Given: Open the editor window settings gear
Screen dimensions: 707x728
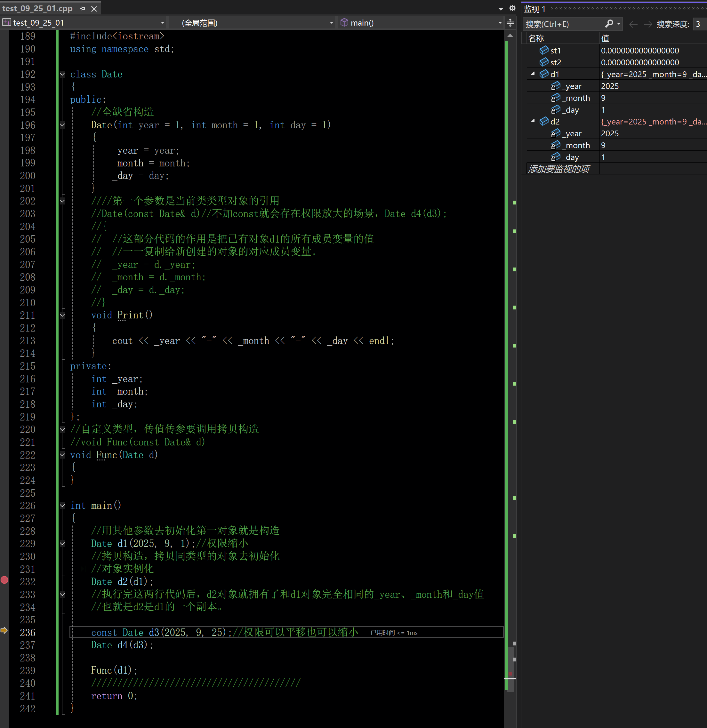Looking at the screenshot, I should pos(512,8).
